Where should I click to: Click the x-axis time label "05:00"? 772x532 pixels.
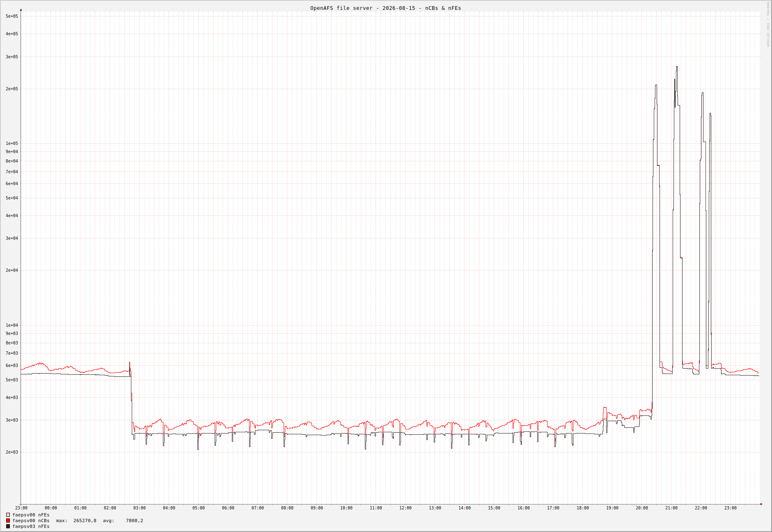tap(199, 508)
